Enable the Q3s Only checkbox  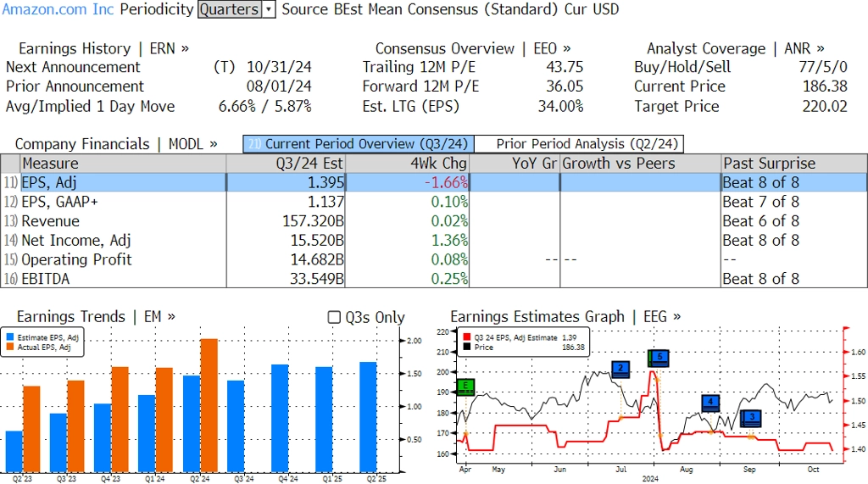click(x=334, y=317)
